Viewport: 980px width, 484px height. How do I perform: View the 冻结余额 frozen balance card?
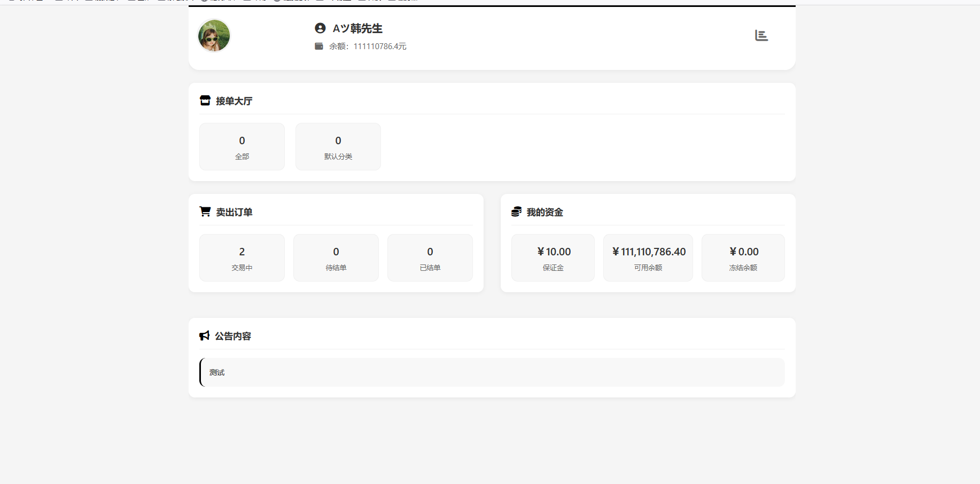[x=743, y=258]
